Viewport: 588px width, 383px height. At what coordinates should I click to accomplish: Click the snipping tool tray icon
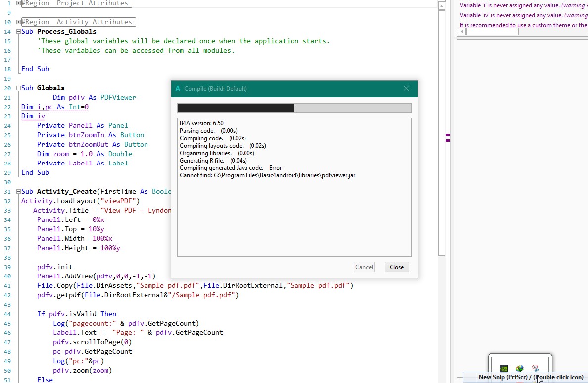click(535, 369)
